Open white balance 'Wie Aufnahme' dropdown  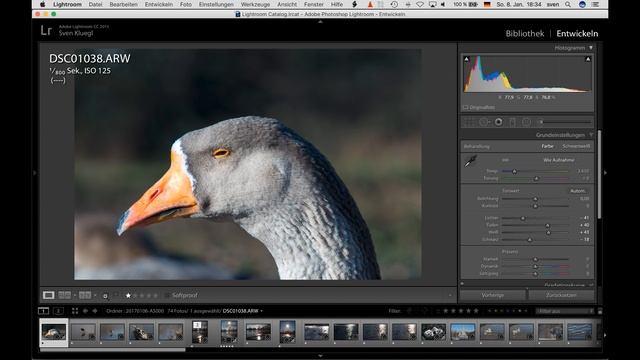tap(559, 160)
